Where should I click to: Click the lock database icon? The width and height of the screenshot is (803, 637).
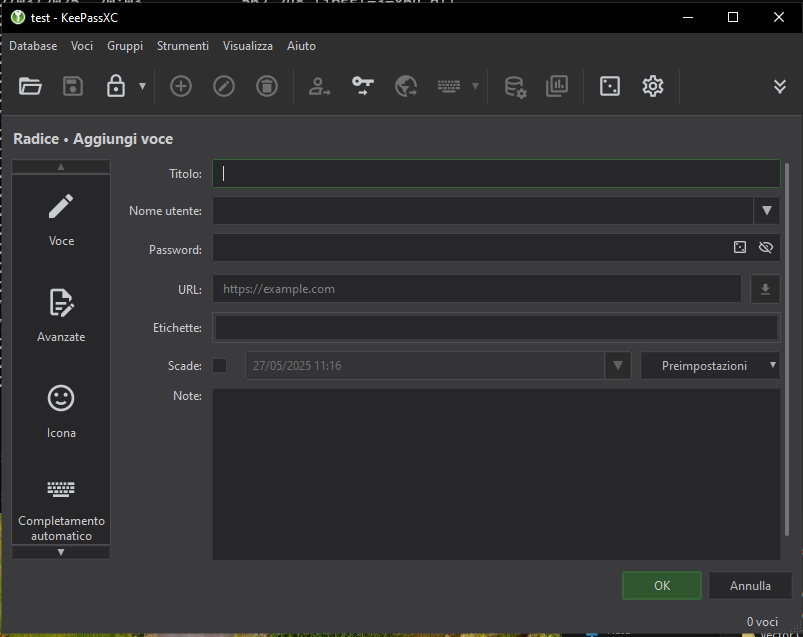pyautogui.click(x=116, y=86)
